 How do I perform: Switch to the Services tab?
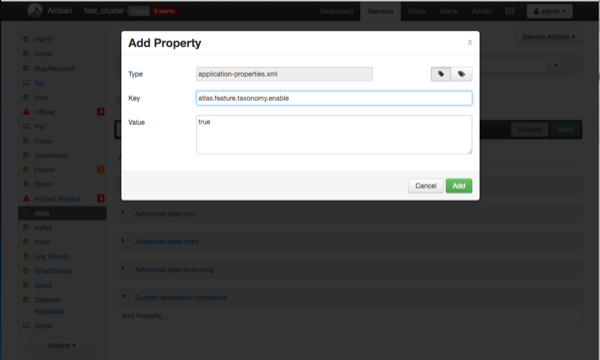(380, 11)
